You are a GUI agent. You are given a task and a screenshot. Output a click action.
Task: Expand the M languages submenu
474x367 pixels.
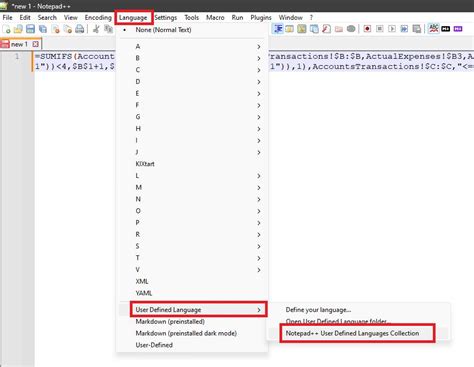pyautogui.click(x=192, y=187)
